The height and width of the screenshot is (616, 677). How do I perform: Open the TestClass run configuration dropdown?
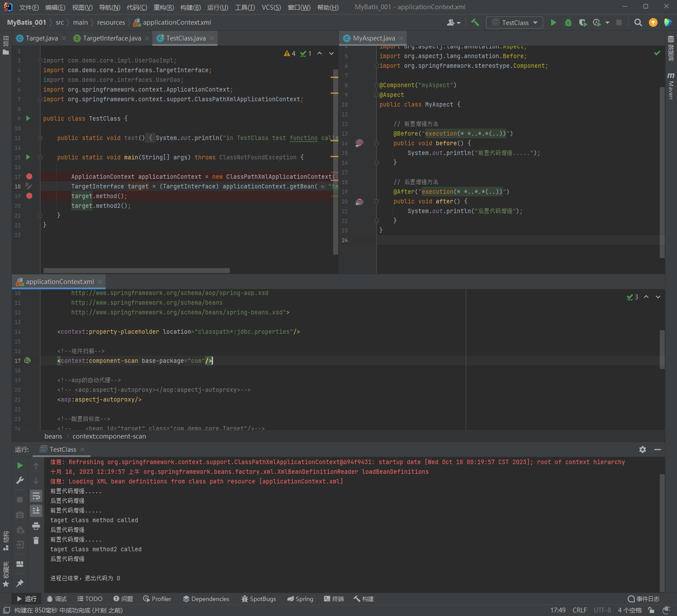(x=515, y=22)
